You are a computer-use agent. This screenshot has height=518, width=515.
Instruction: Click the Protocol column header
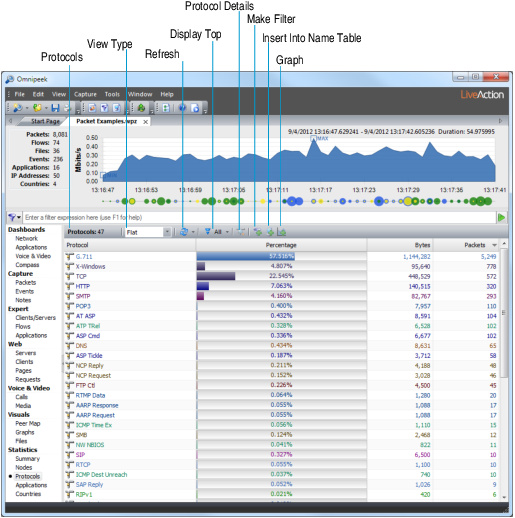130,245
